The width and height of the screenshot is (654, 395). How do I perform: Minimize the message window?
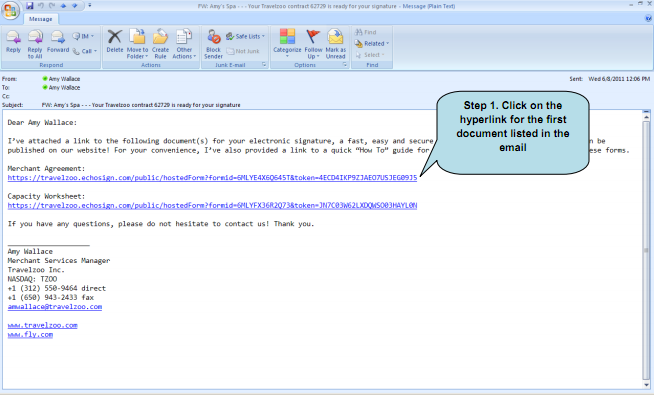pyautogui.click(x=631, y=4)
